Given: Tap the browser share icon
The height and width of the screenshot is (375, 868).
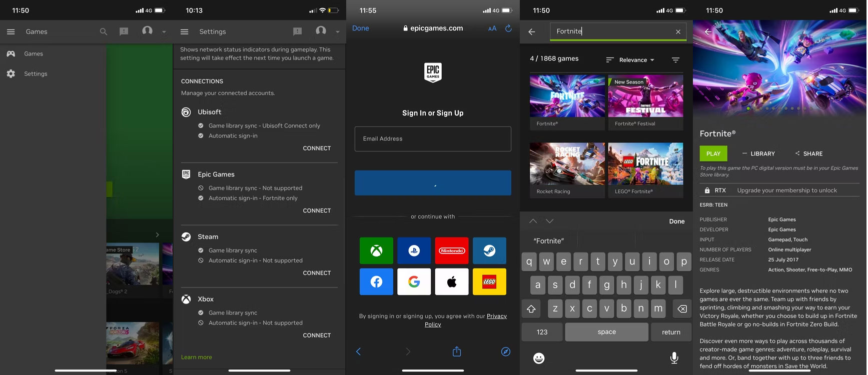Looking at the screenshot, I should pyautogui.click(x=457, y=351).
